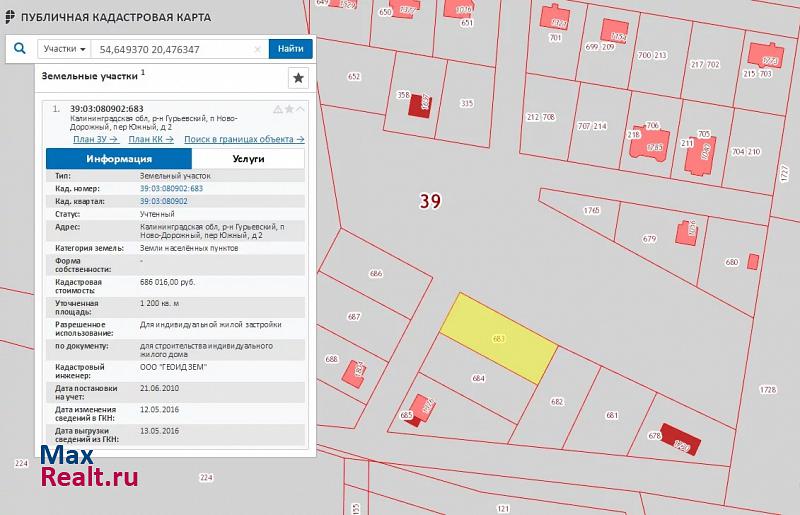Open cadastral quarter link 39:03:080902
Viewport: 800px width, 515px height.
pyautogui.click(x=164, y=201)
